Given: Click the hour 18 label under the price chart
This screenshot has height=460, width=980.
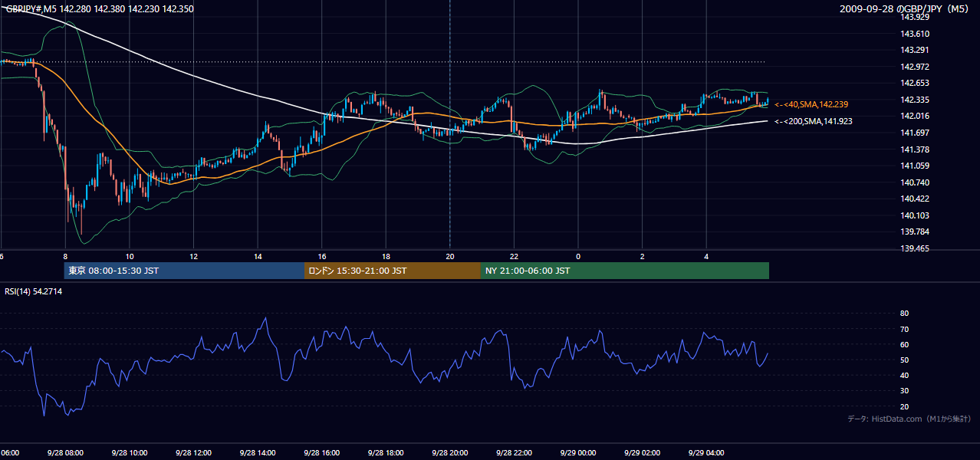Looking at the screenshot, I should (386, 257).
